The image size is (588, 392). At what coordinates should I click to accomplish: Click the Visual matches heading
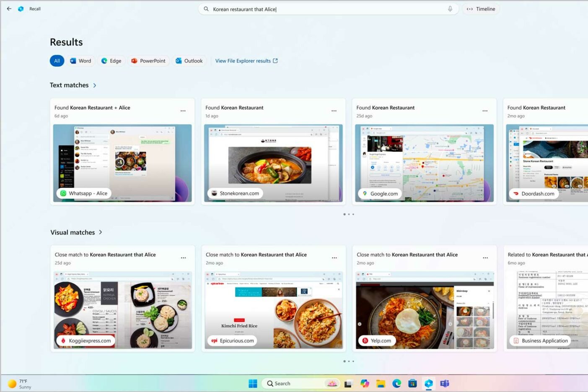pyautogui.click(x=73, y=232)
